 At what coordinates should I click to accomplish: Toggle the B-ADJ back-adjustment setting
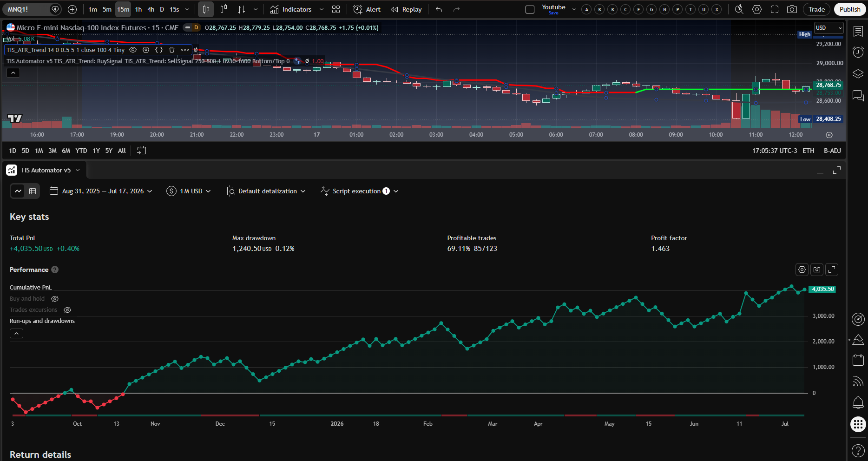click(832, 151)
